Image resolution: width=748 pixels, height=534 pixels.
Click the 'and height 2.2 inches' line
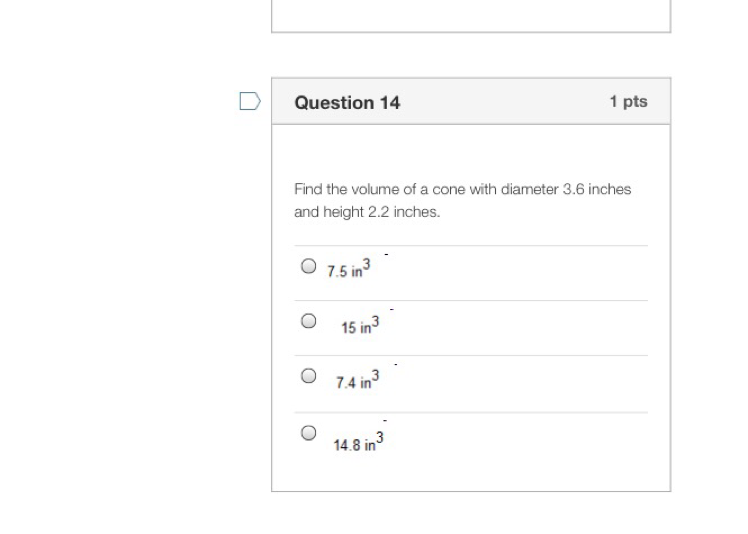click(x=367, y=212)
